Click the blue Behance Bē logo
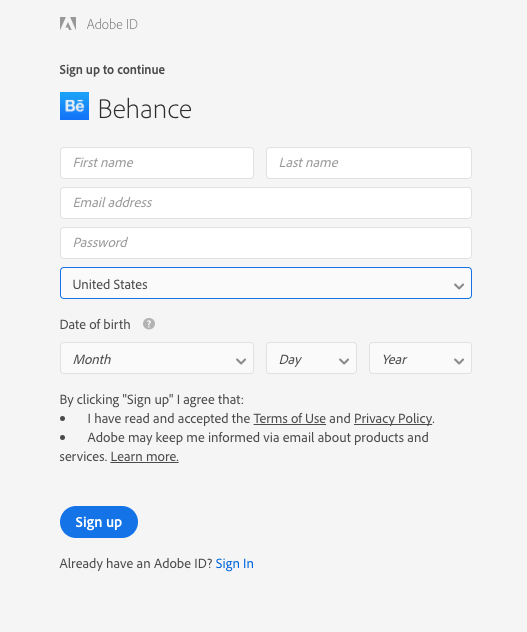This screenshot has height=632, width=527. pos(74,106)
